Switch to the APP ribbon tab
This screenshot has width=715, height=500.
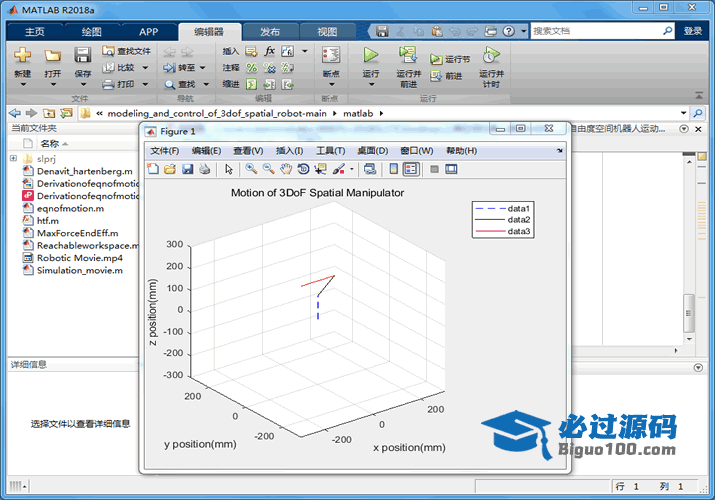[149, 31]
